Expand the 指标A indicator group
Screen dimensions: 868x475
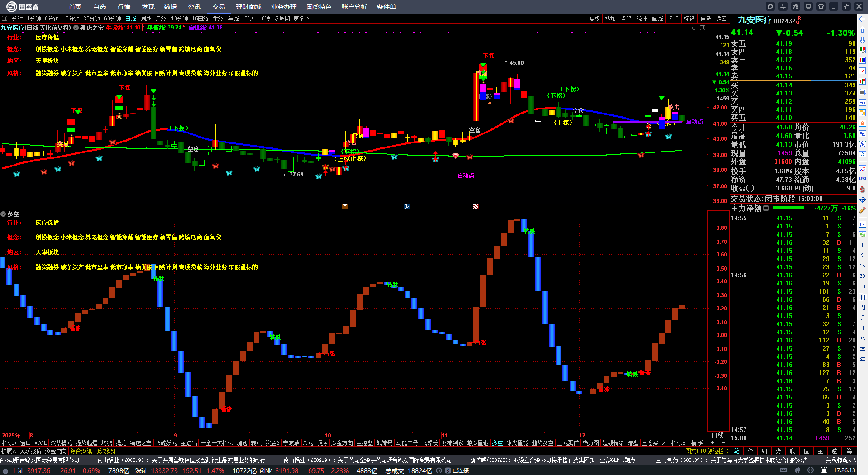(x=9, y=443)
